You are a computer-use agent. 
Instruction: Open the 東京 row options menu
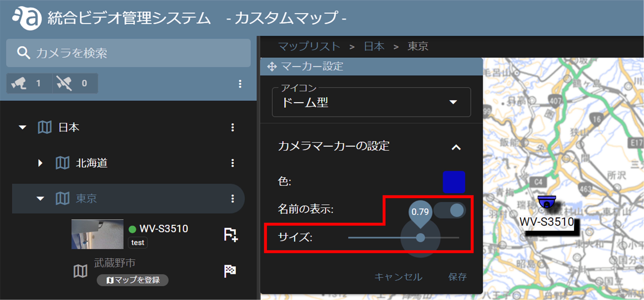(x=233, y=199)
